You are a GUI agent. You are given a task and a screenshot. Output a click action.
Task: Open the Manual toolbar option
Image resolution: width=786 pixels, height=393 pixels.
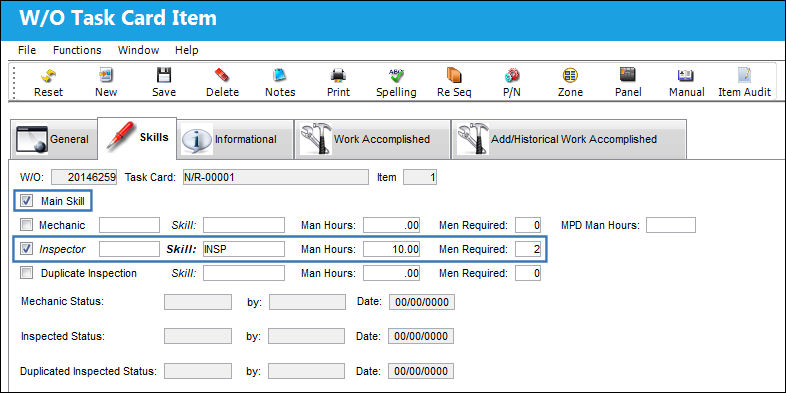[x=686, y=76]
